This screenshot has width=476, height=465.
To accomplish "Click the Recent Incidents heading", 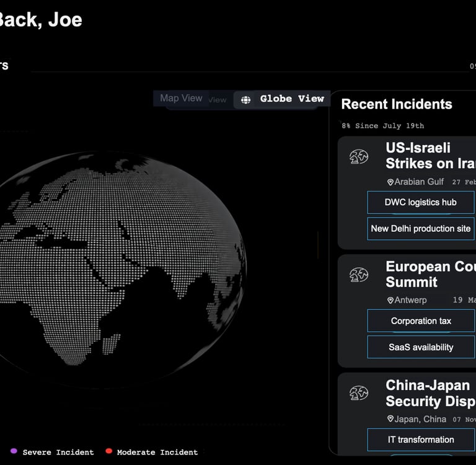I will [397, 104].
